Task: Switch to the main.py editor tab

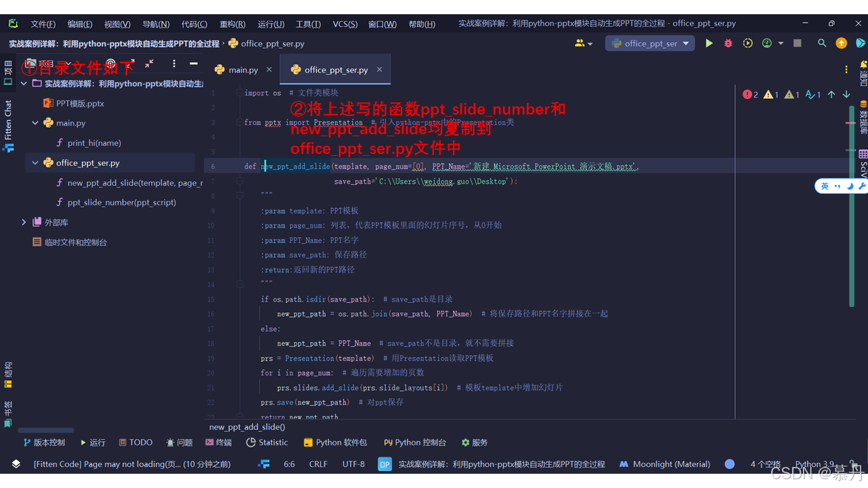Action: [237, 70]
